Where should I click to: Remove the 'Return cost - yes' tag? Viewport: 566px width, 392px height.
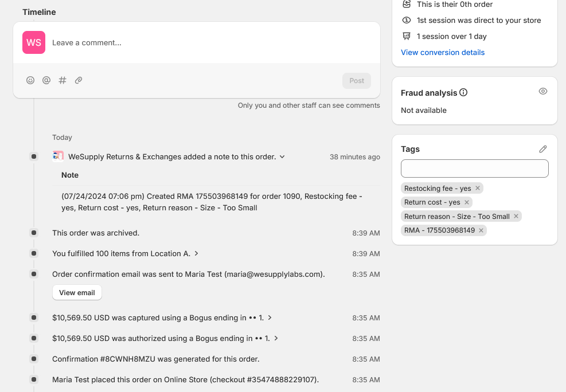(x=467, y=202)
